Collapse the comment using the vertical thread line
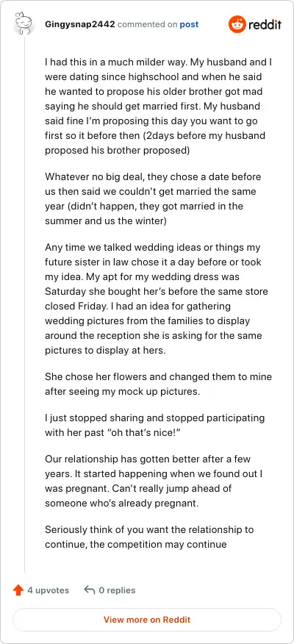This screenshot has height=644, width=294. [25, 304]
